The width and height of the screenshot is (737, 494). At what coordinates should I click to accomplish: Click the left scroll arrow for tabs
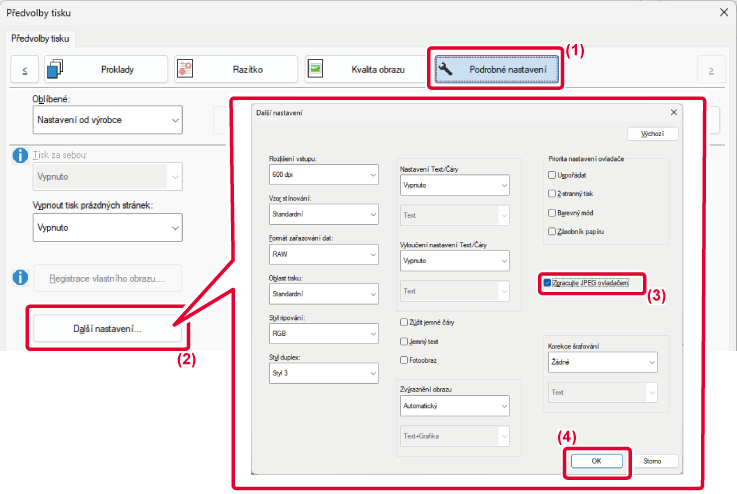(x=24, y=69)
